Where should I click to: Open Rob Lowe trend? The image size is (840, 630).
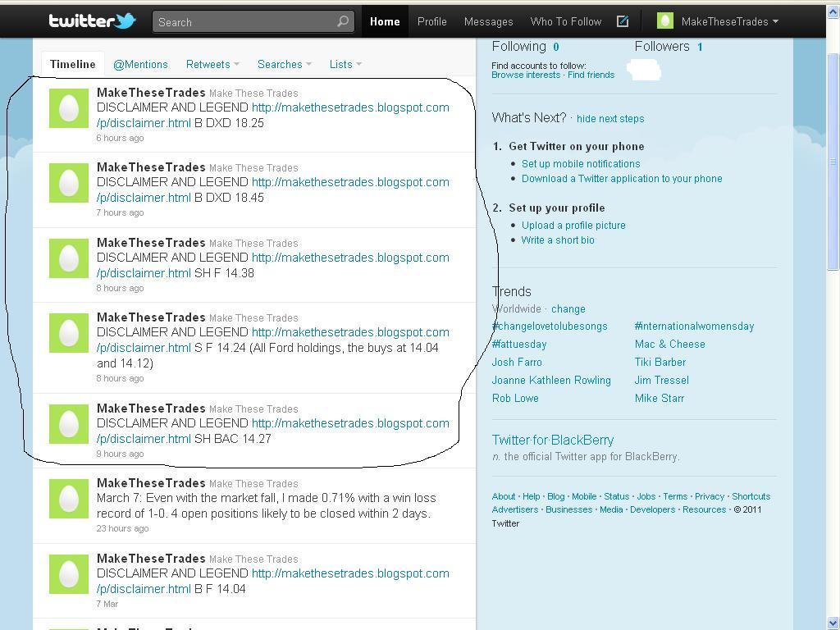[515, 399]
